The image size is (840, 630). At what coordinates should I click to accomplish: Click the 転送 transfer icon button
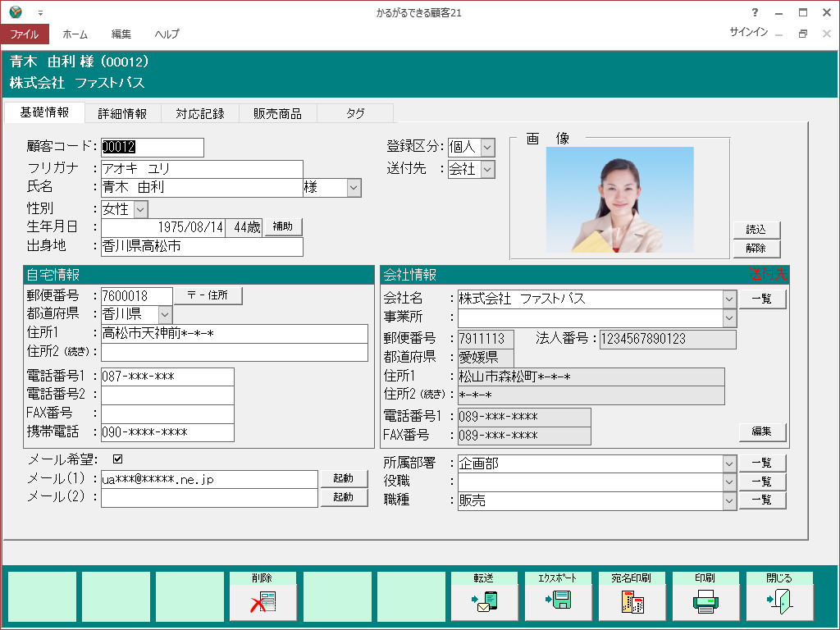(x=485, y=603)
